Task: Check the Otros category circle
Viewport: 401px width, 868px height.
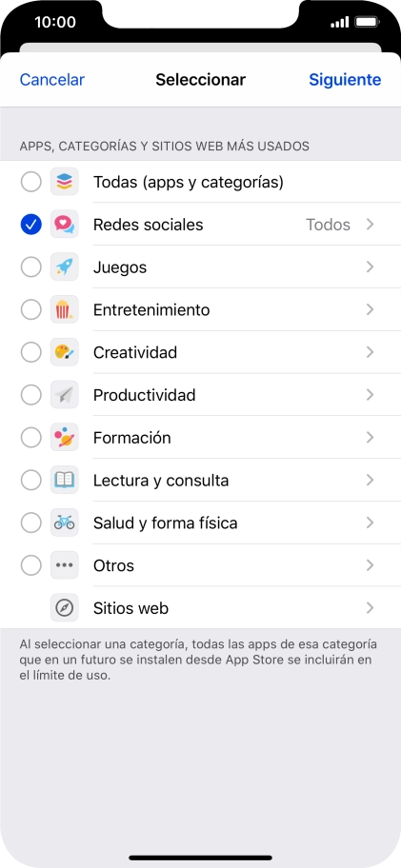Action: click(31, 565)
